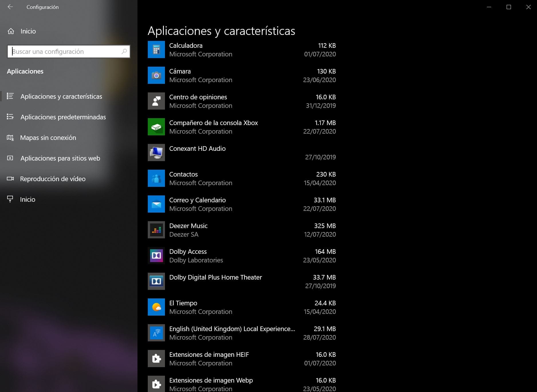Click the back arrow in Configuración

10,7
